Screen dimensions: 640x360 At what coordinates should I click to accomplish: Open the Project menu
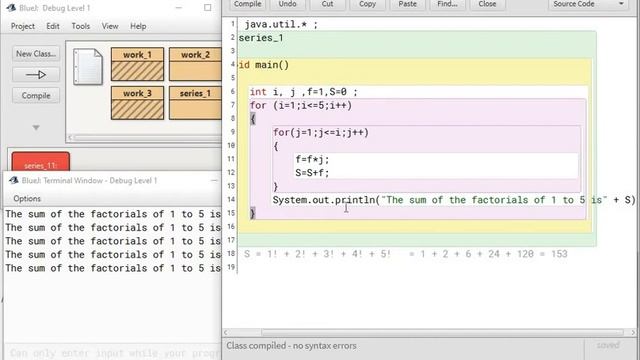pos(23,26)
